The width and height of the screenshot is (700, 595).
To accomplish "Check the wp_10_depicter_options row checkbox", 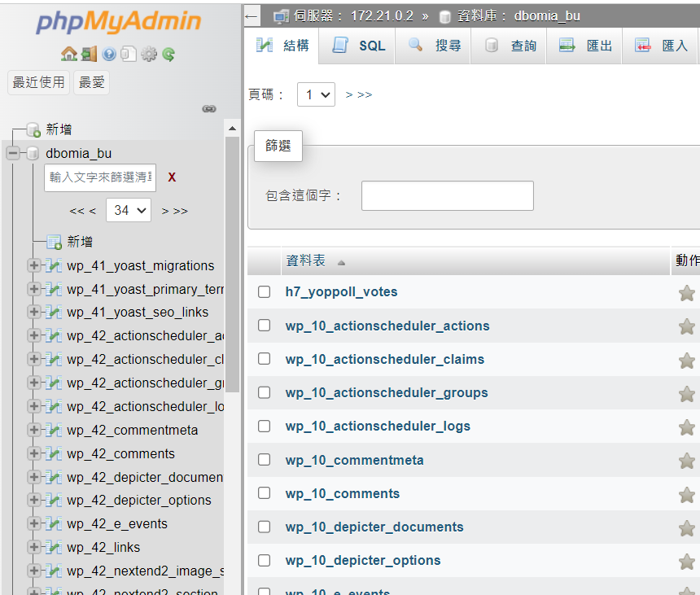I will [264, 560].
